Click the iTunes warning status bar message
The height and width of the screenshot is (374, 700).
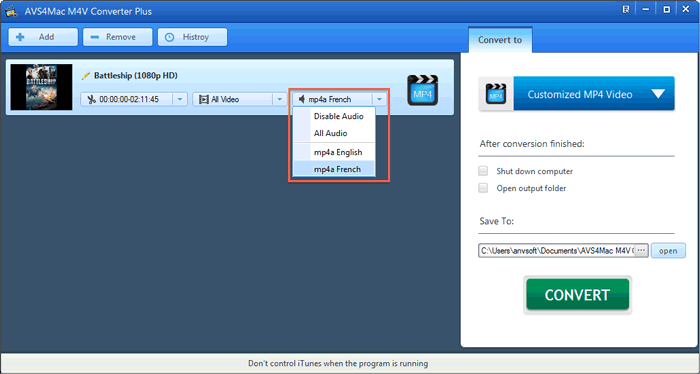[x=338, y=363]
